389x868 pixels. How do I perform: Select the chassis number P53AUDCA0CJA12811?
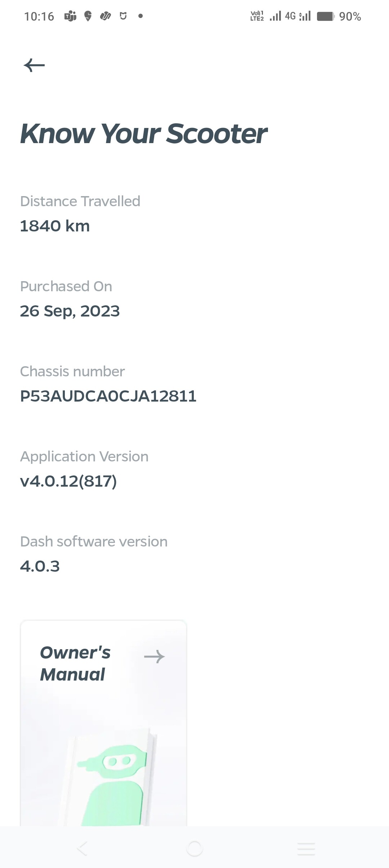tap(108, 396)
